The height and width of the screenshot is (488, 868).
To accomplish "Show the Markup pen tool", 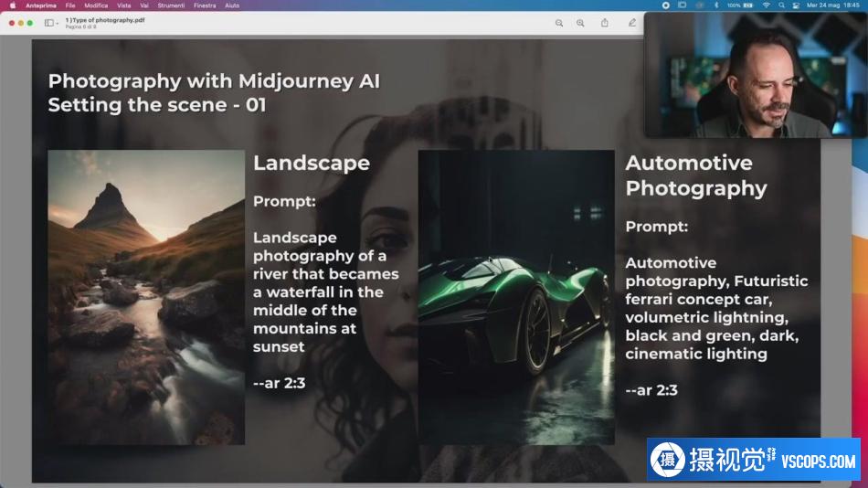I will pos(631,23).
